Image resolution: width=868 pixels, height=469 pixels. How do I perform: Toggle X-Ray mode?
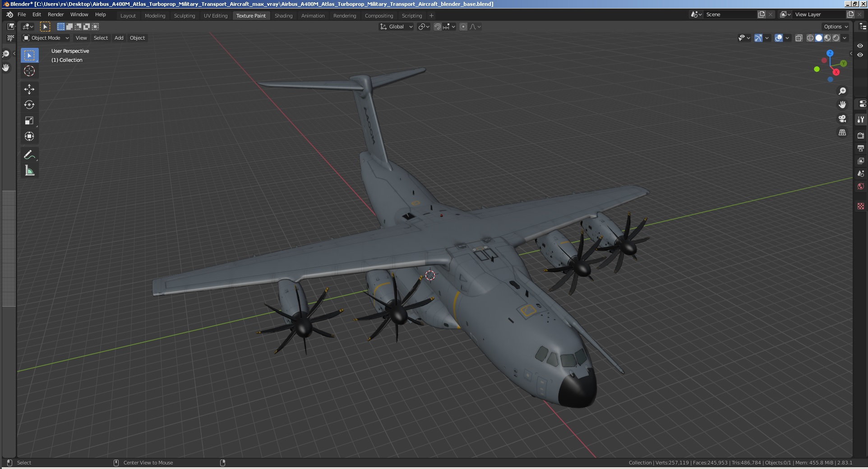pyautogui.click(x=799, y=38)
